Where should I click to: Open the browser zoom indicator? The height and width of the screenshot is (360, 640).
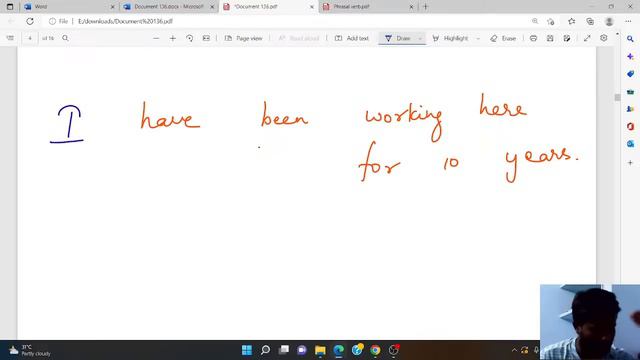tap(535, 21)
